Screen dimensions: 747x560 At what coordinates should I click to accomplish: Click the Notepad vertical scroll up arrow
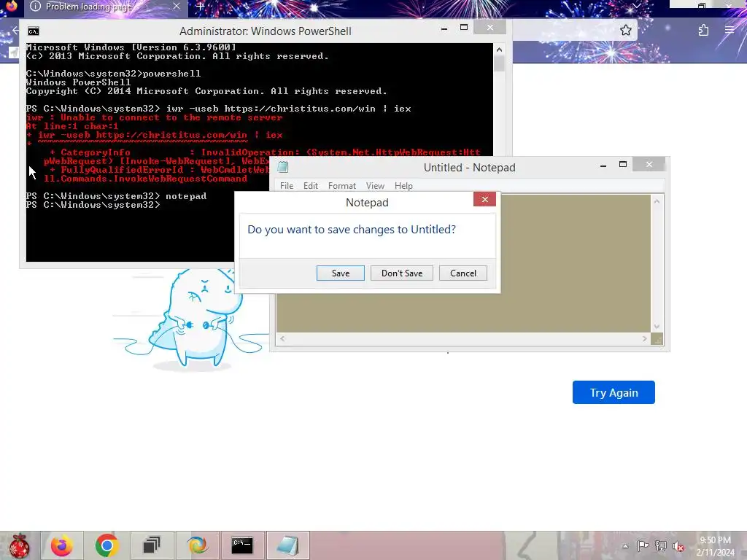[x=657, y=201]
